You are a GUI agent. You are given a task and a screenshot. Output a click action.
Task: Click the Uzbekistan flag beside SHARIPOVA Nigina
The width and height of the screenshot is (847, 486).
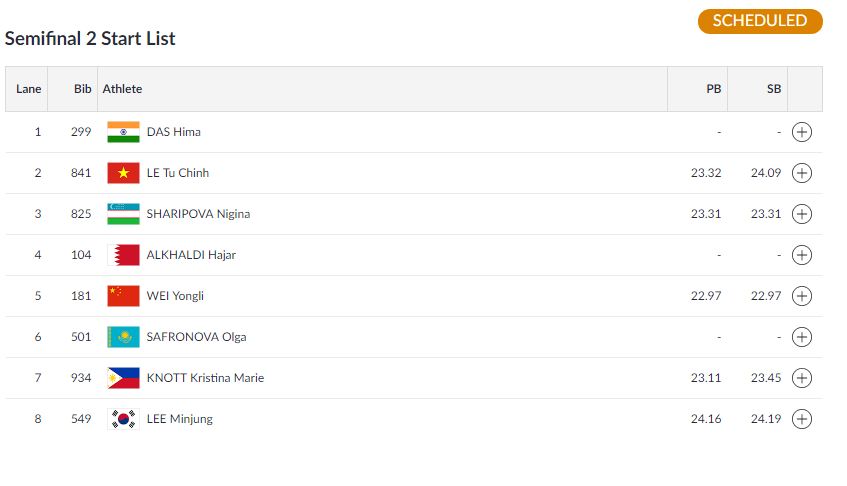tap(124, 214)
